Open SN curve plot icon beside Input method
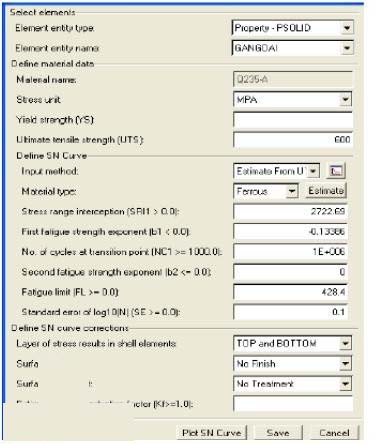The height and width of the screenshot is (444, 375). (336, 171)
